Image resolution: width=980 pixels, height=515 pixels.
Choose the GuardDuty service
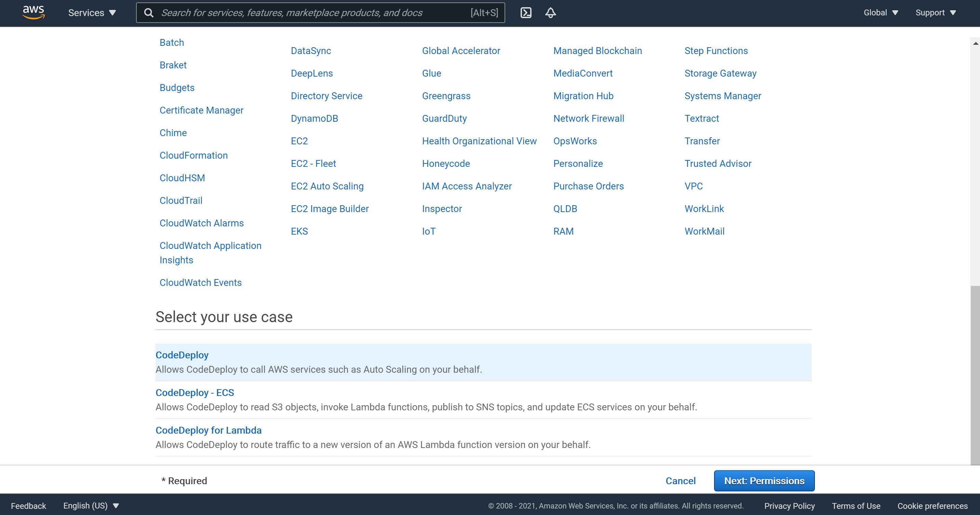pos(444,118)
